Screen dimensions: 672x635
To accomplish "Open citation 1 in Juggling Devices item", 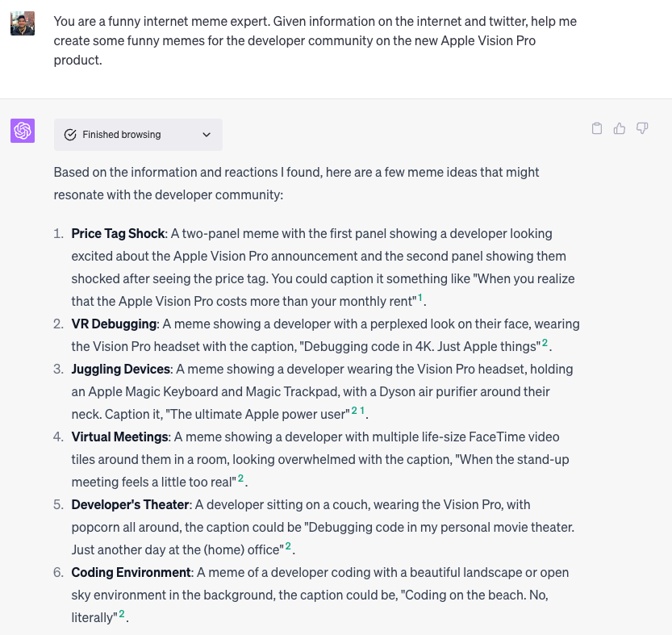I will pyautogui.click(x=362, y=411).
